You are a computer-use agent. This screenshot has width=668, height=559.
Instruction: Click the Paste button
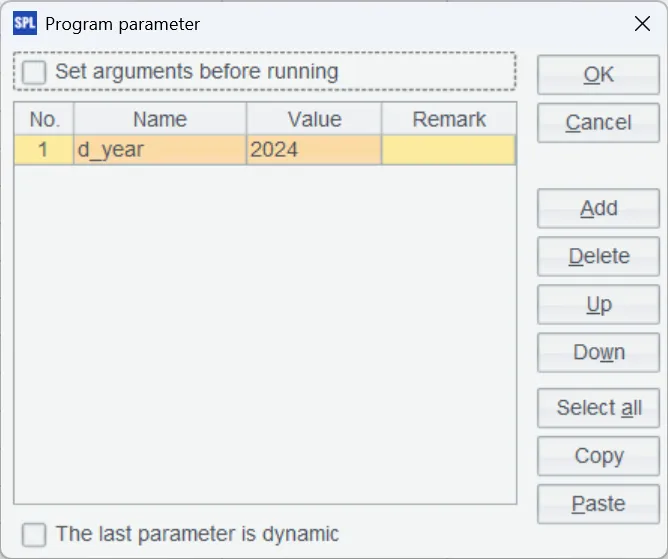[598, 504]
